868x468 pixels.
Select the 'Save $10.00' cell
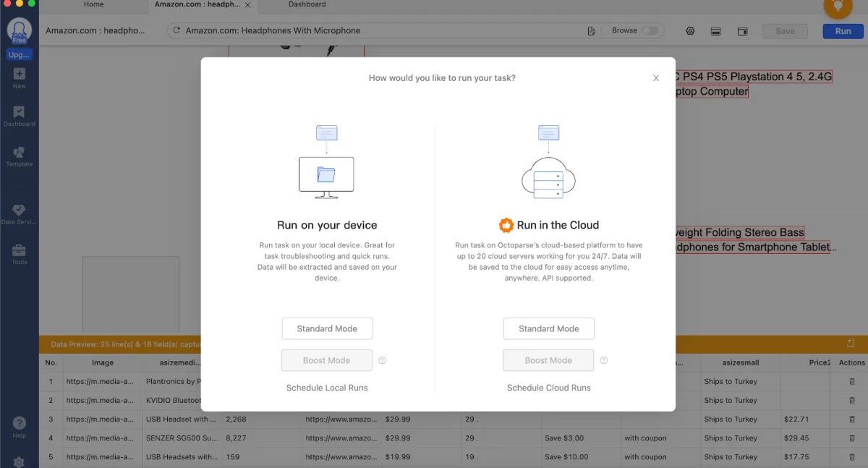tap(582, 456)
